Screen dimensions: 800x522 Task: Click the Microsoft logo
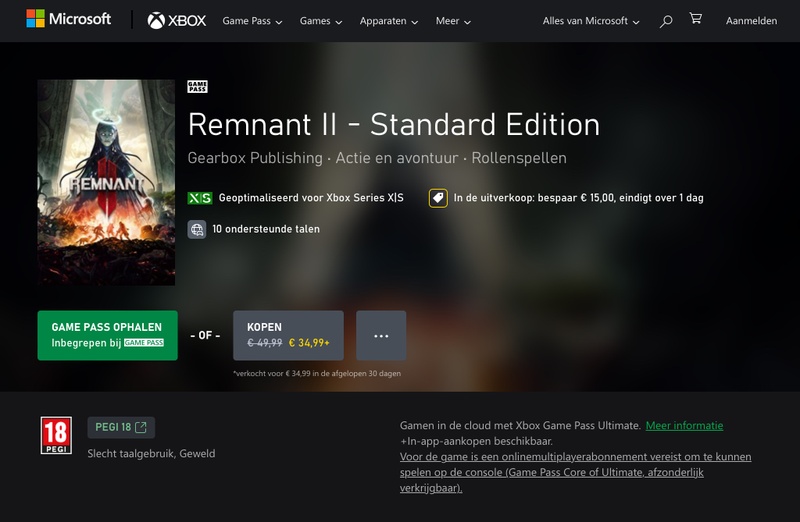(x=68, y=20)
